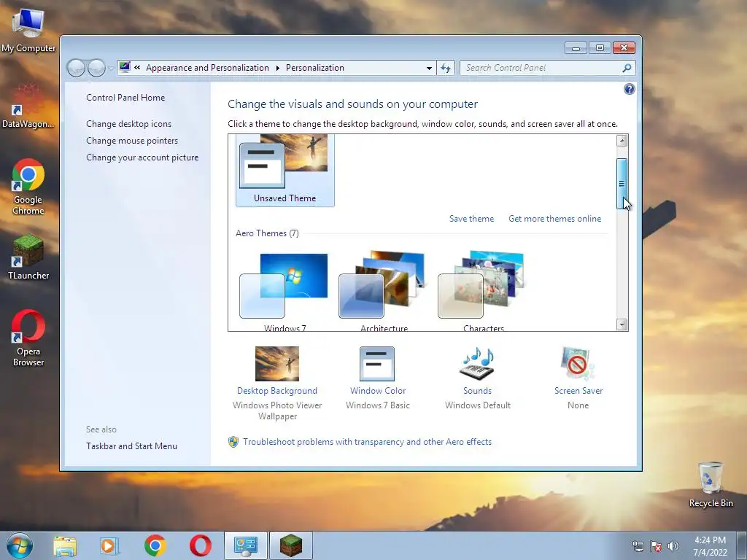Image resolution: width=747 pixels, height=560 pixels.
Task: Open the volume speaker tray icon
Action: [x=673, y=546]
